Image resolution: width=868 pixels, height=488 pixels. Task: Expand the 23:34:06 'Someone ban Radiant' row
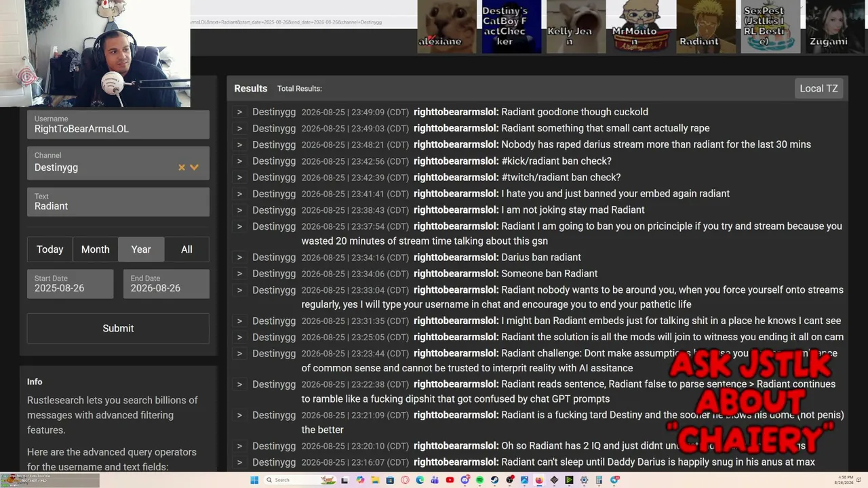tap(239, 273)
